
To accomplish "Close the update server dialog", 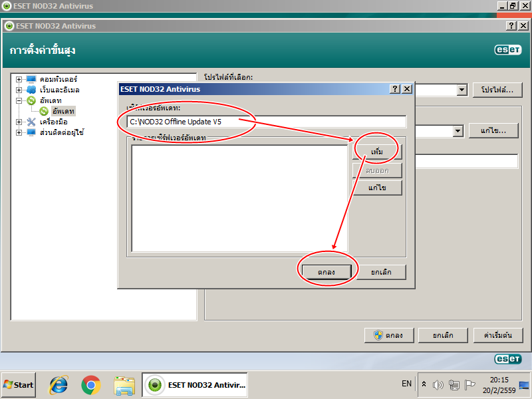I will [407, 89].
